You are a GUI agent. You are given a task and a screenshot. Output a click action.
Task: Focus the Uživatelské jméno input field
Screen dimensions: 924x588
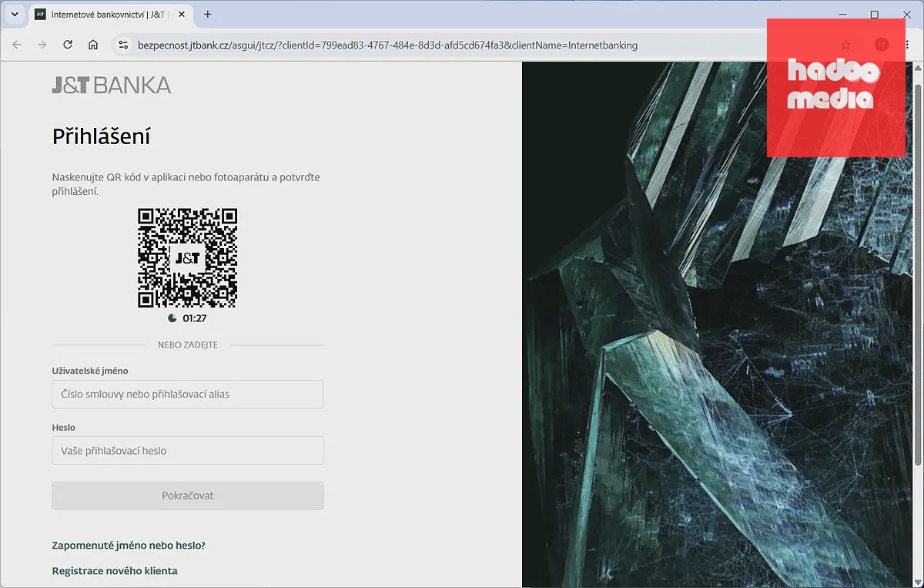pyautogui.click(x=188, y=394)
